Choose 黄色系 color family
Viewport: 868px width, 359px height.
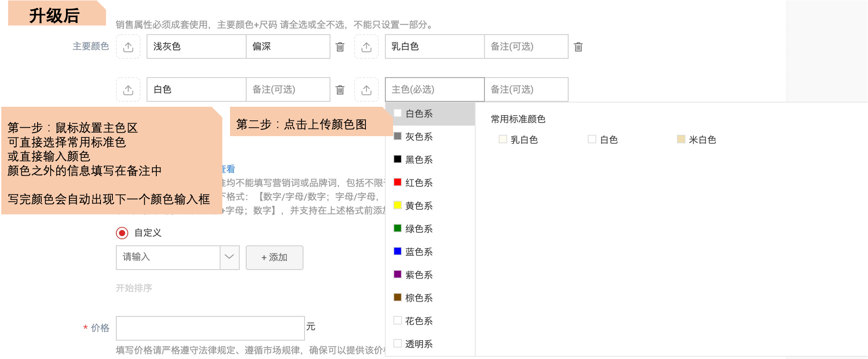point(430,205)
